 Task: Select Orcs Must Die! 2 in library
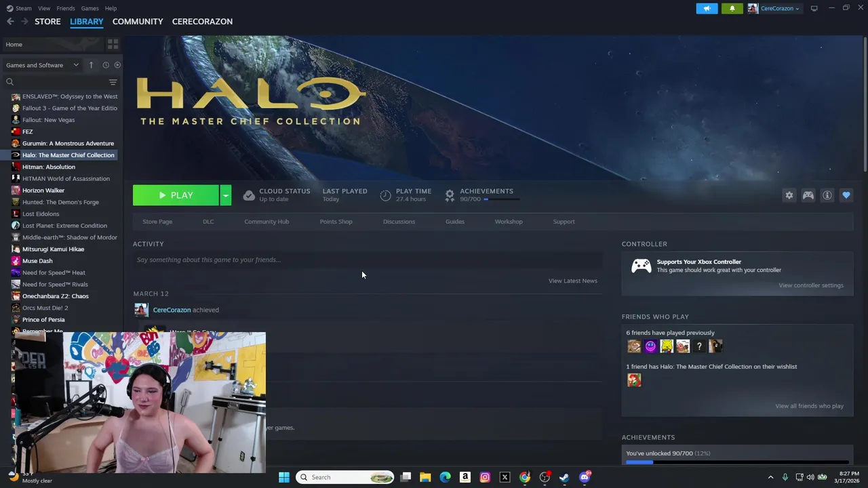point(45,308)
